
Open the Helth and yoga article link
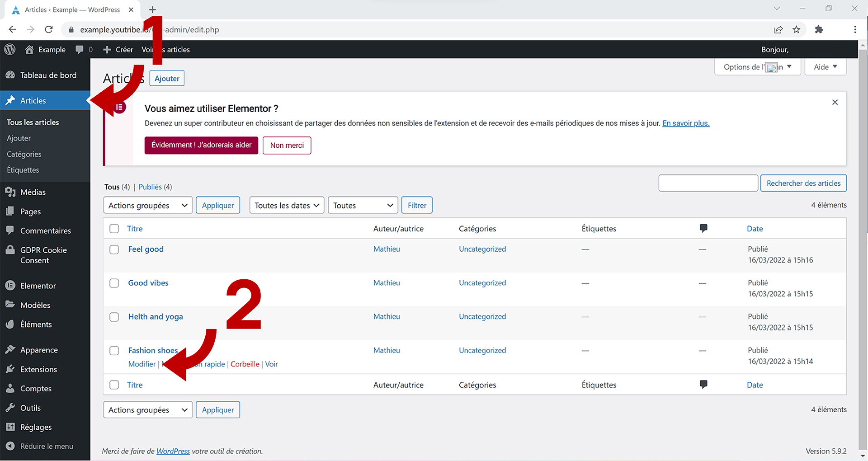coord(156,317)
